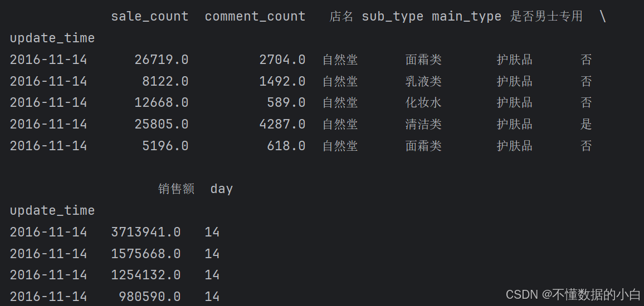The width and height of the screenshot is (644, 306).
Task: Select the comment_count value 4287.0
Action: click(x=282, y=124)
